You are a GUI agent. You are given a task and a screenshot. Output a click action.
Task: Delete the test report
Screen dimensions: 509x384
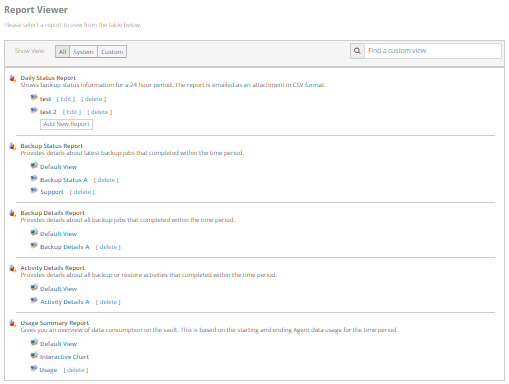(94, 99)
